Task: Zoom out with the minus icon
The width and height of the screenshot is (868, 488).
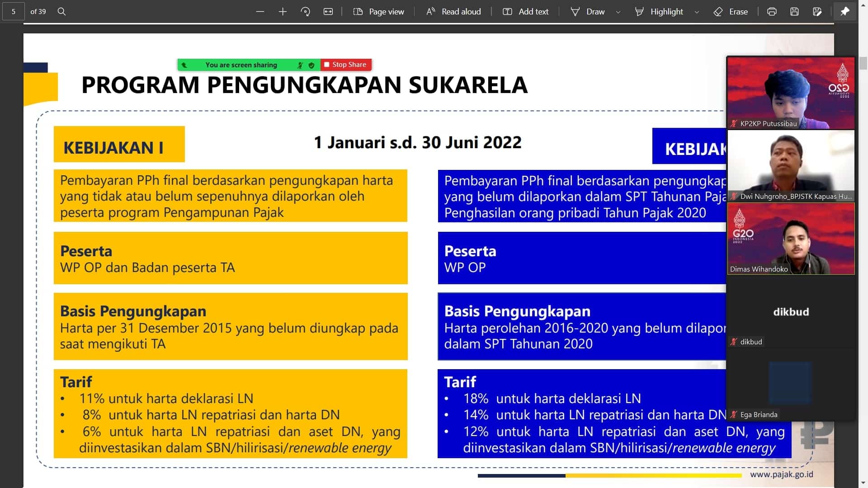Action: pyautogui.click(x=260, y=12)
